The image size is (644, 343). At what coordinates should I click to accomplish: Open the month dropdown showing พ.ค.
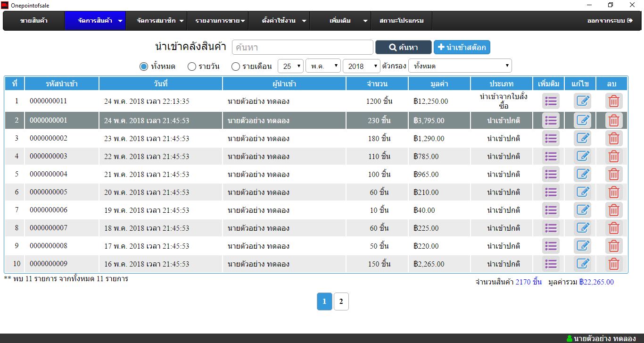[323, 66]
